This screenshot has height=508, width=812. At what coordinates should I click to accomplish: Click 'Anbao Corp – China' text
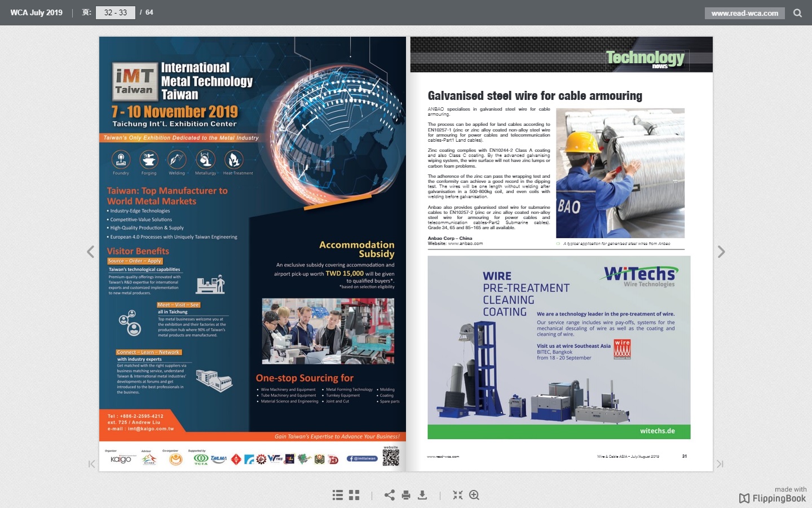point(450,238)
